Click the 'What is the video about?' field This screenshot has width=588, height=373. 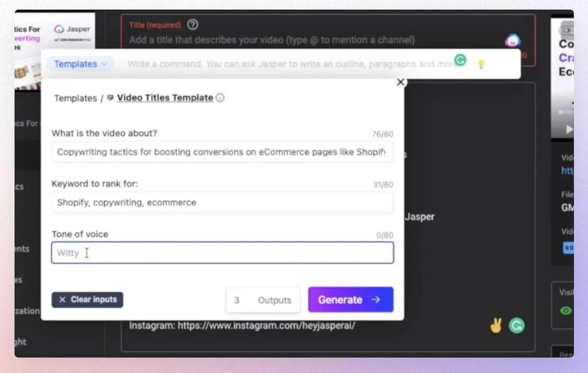[x=222, y=152]
